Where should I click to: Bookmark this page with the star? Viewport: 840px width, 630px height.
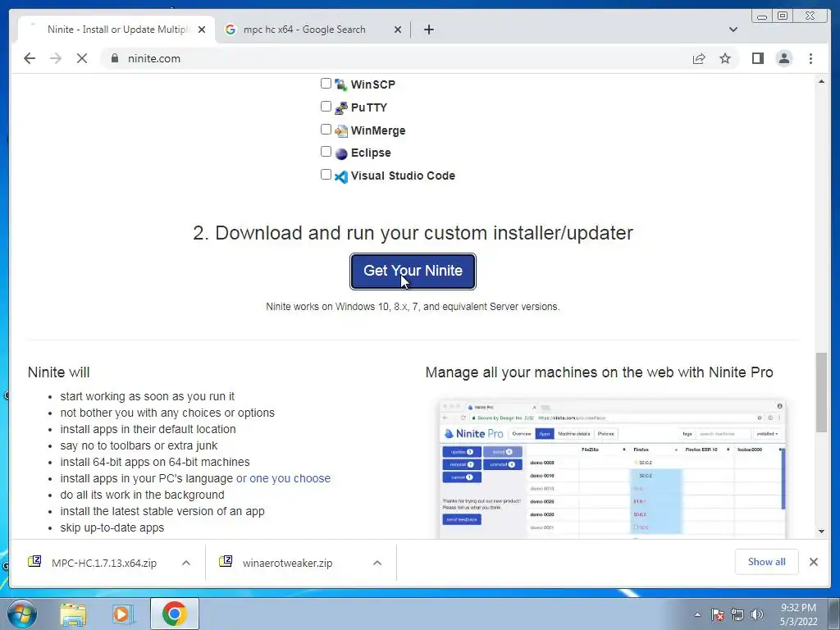pyautogui.click(x=725, y=58)
